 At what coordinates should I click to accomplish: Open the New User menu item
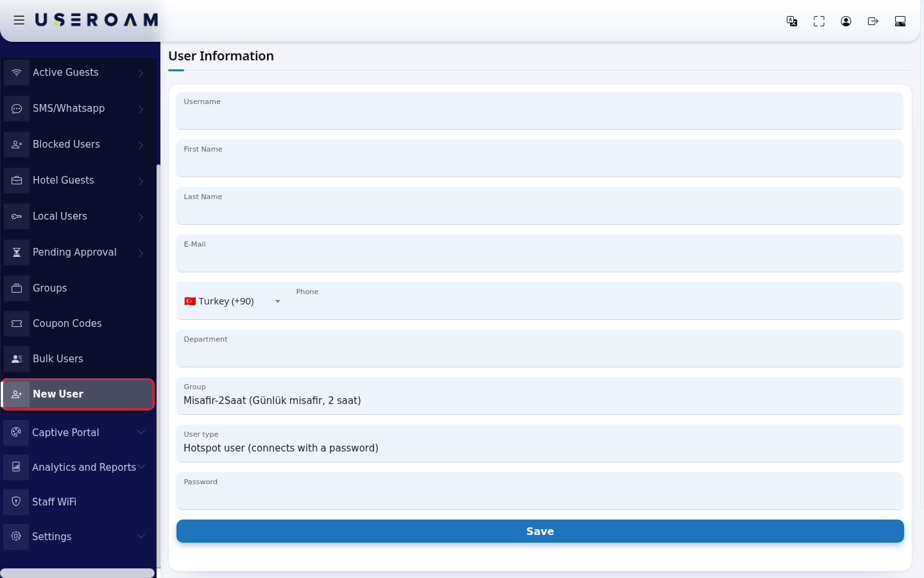click(x=78, y=394)
